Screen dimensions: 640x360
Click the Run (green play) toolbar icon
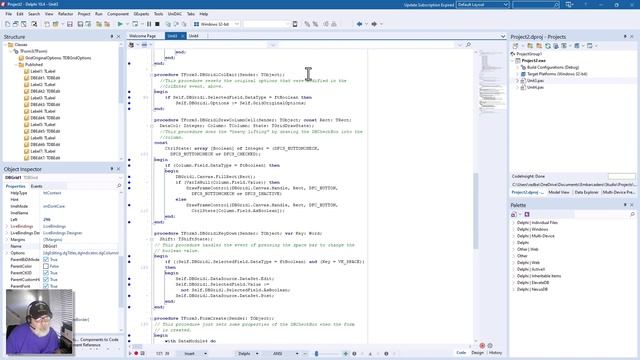pyautogui.click(x=120, y=24)
